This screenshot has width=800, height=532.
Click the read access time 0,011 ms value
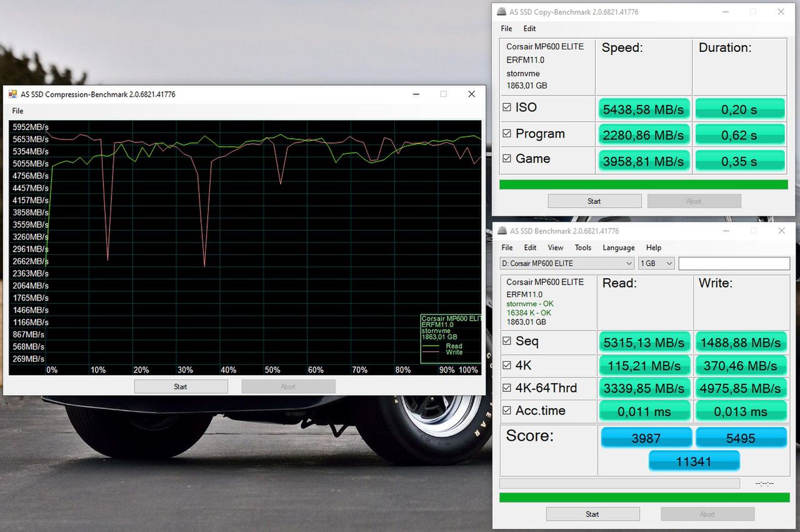click(x=645, y=411)
